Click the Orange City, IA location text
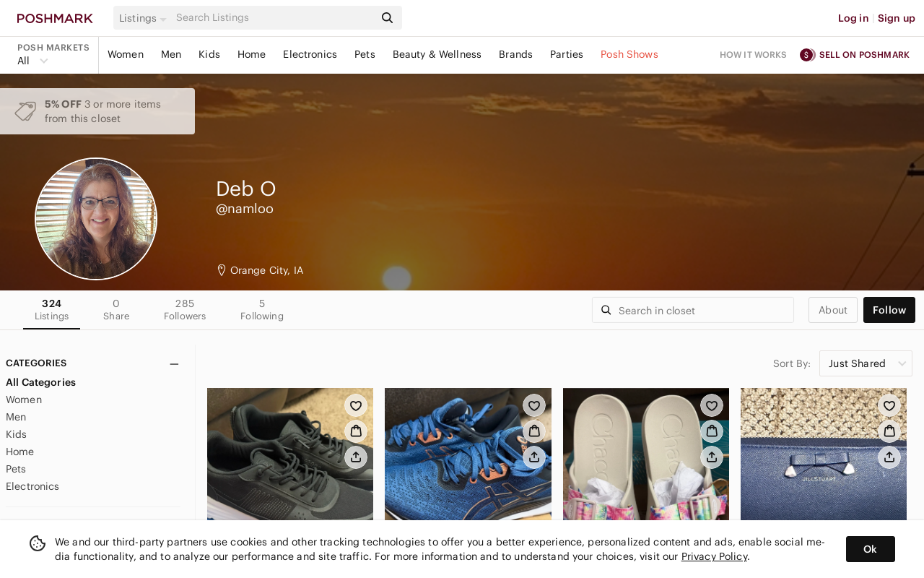 tap(266, 270)
